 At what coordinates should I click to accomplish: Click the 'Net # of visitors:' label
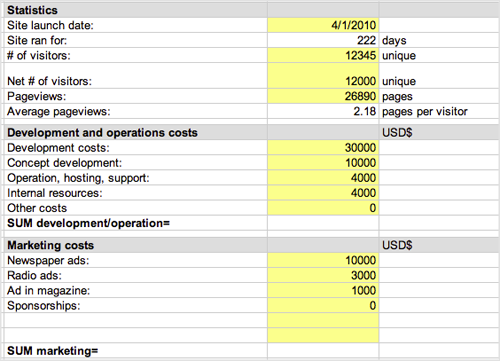click(49, 81)
